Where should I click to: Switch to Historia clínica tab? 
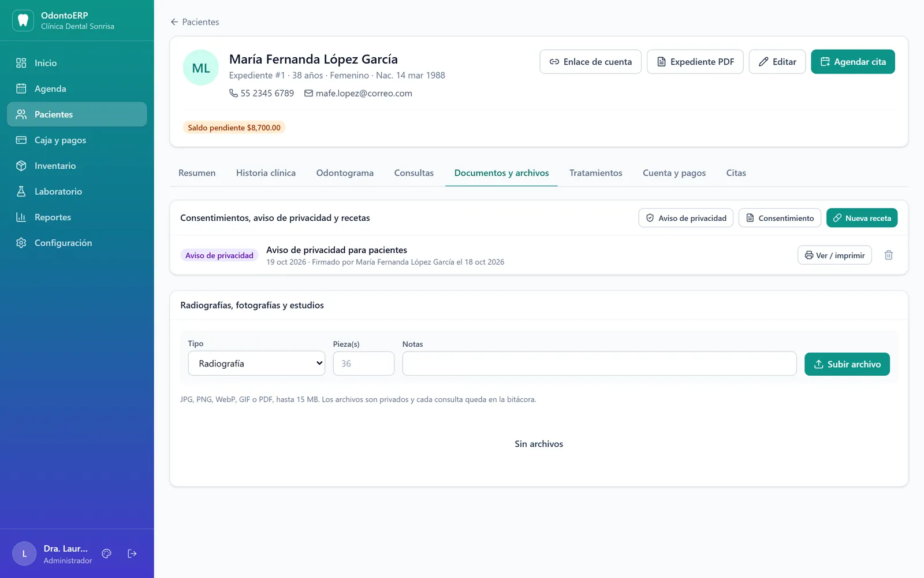point(266,173)
